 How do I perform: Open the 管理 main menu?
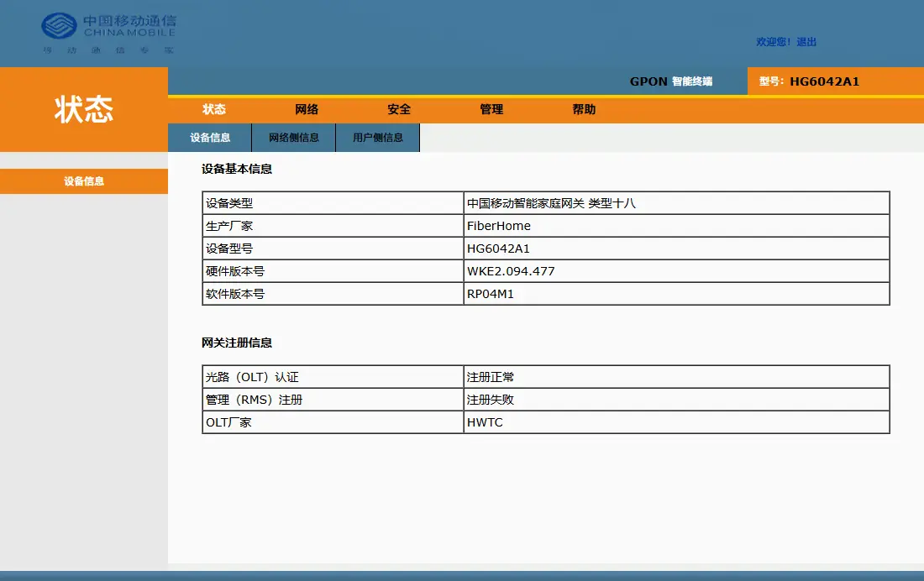point(491,109)
